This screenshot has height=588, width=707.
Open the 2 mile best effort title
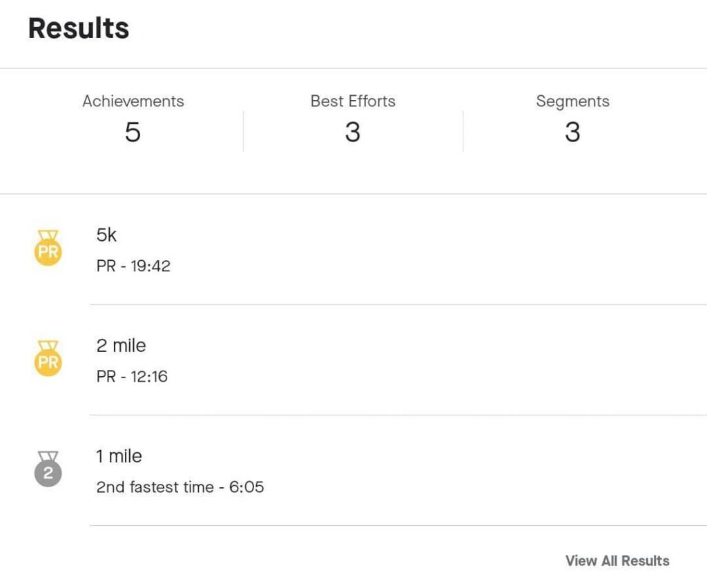coord(122,346)
